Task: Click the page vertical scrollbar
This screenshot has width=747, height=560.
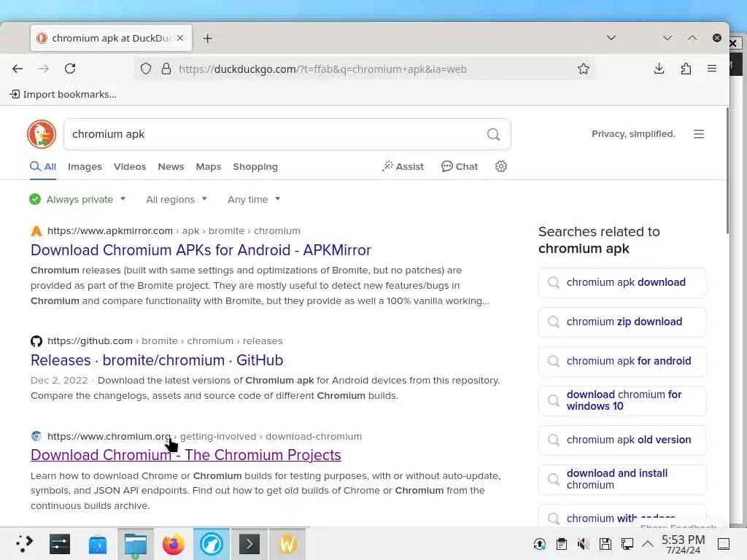Action: [727, 171]
